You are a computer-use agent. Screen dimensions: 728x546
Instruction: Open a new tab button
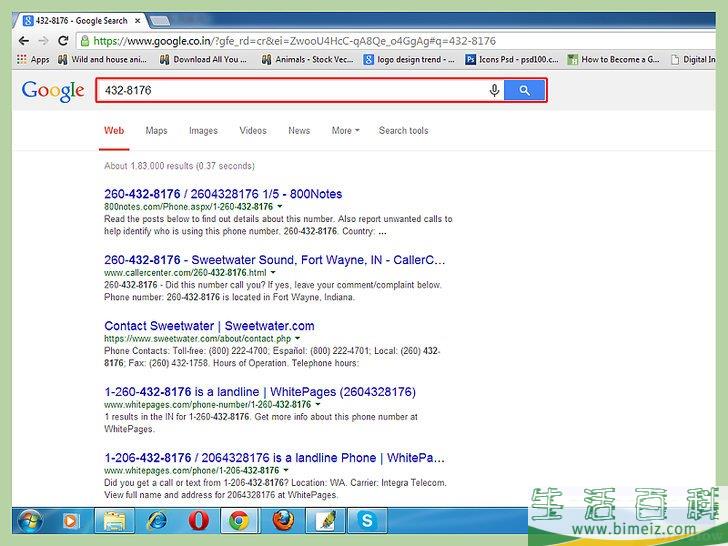point(159,21)
